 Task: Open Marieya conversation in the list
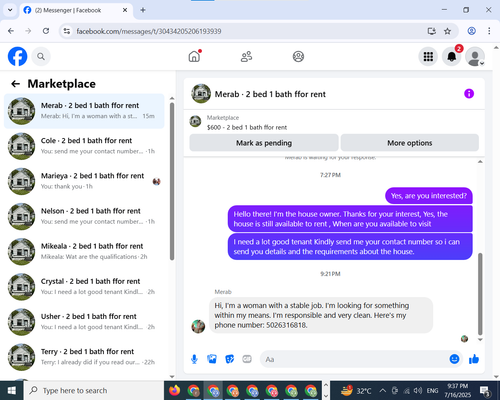84,181
